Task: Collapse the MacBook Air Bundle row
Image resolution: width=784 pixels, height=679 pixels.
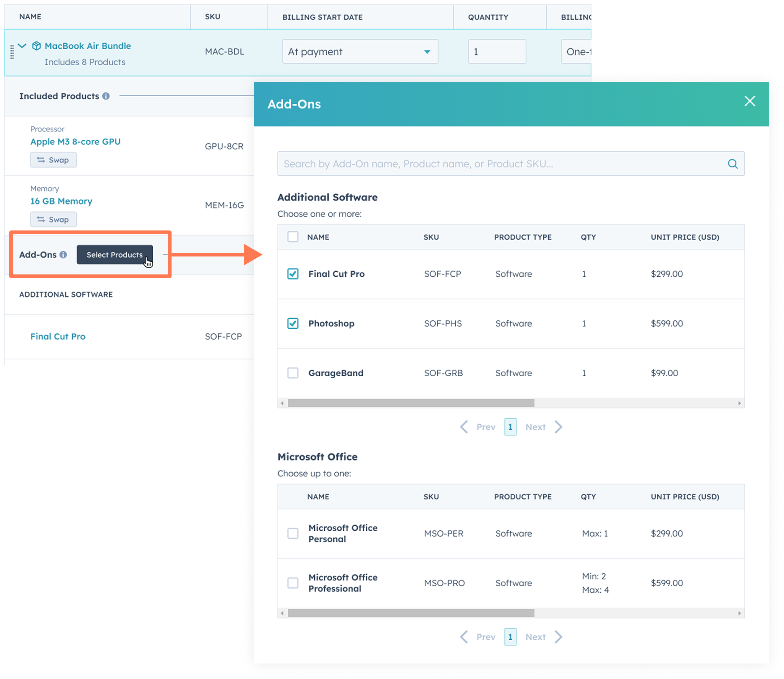Action: (x=22, y=46)
